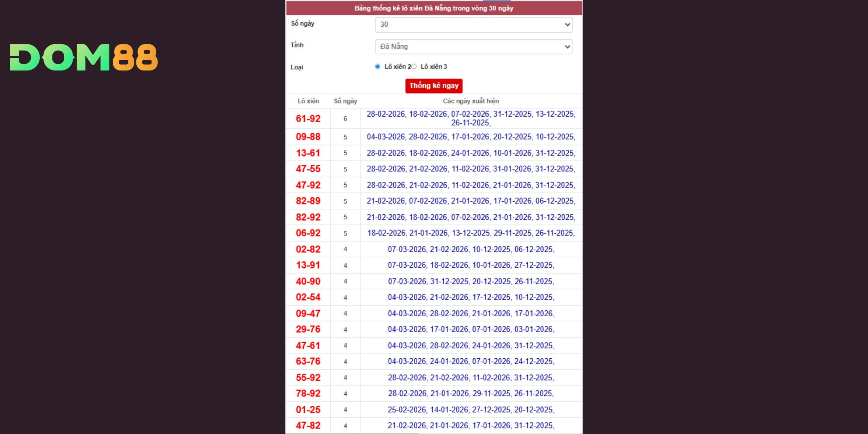The image size is (868, 434).
Task: Select the Lô xiên 2 radio option
Action: [x=378, y=67]
